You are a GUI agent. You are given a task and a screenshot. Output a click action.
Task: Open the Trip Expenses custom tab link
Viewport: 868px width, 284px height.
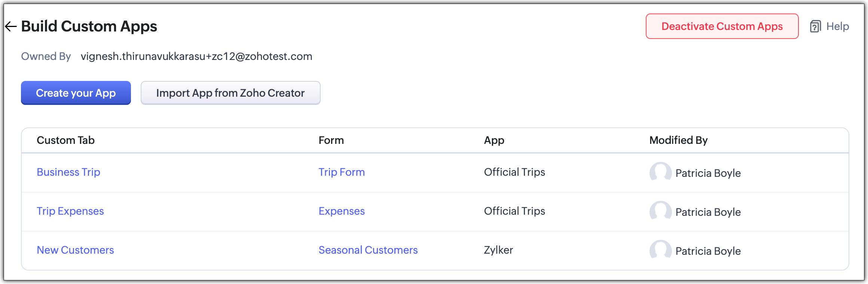pos(70,211)
